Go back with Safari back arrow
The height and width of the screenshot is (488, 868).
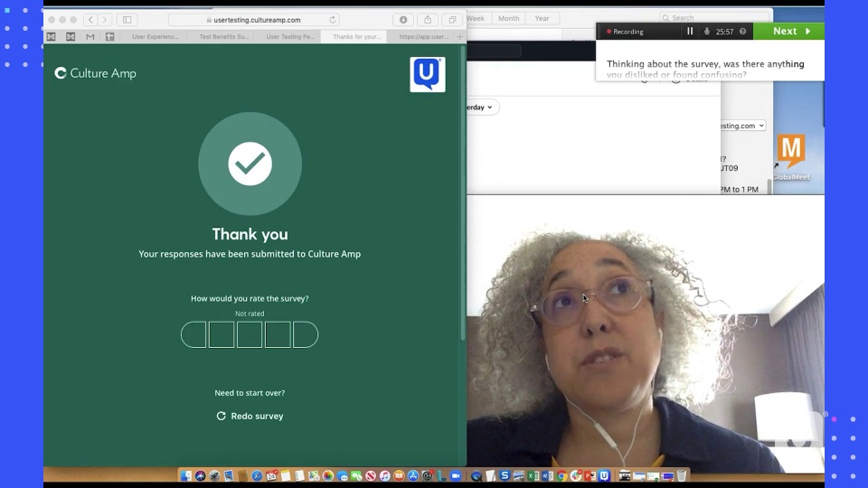[90, 19]
